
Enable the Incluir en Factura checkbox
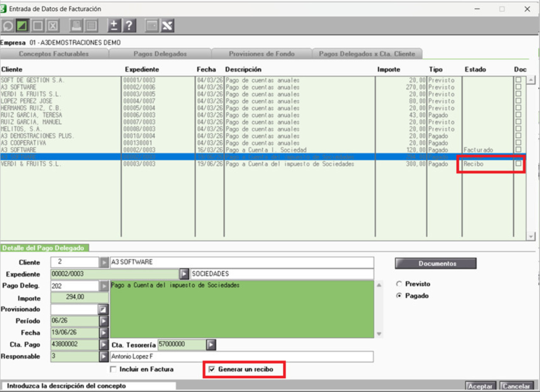coord(113,369)
